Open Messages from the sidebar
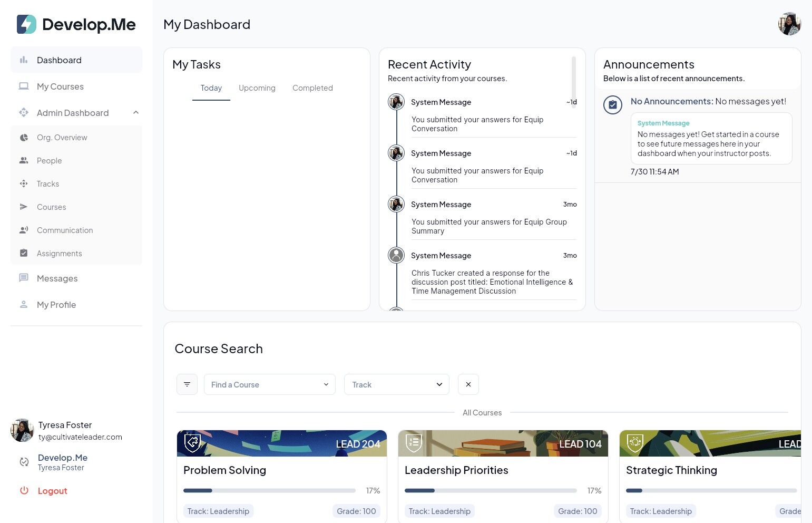The width and height of the screenshot is (812, 523). tap(76, 278)
